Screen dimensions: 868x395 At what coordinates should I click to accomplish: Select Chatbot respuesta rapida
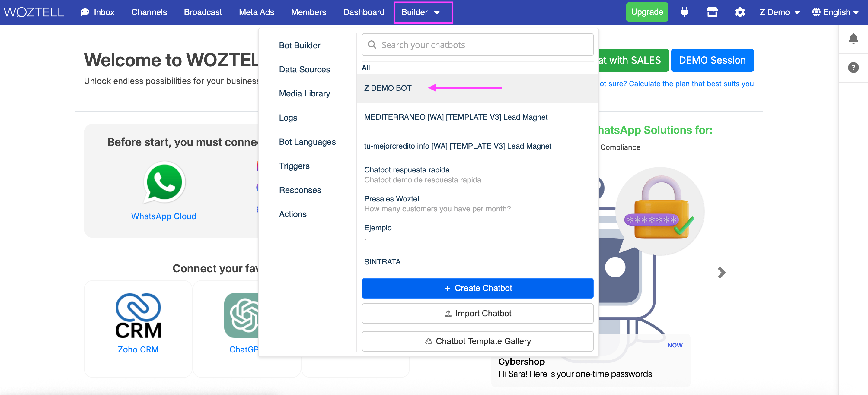pyautogui.click(x=477, y=175)
